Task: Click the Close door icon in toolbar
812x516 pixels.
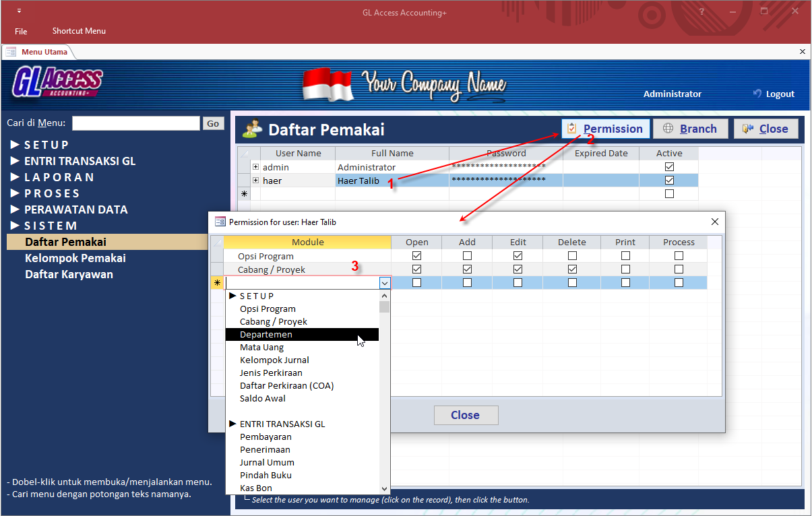Action: 747,129
